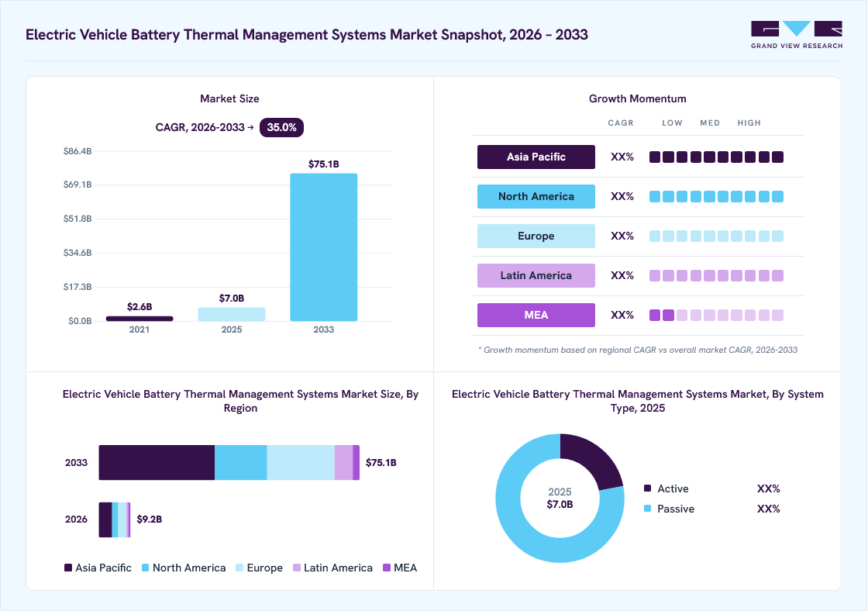The image size is (868, 611).
Task: Click the Asia Pacific segment in 2033 bar
Action: coord(157,463)
